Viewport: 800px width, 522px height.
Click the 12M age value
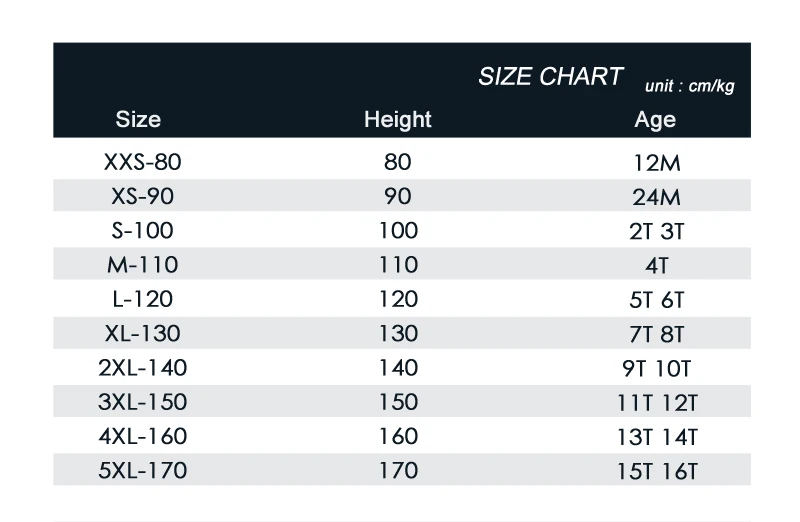(x=657, y=163)
